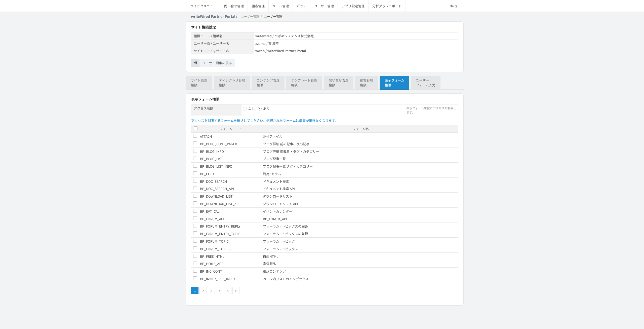Click wwpp / writeWired Partner Portal value
This screenshot has width=644, height=329.
(x=280, y=51)
